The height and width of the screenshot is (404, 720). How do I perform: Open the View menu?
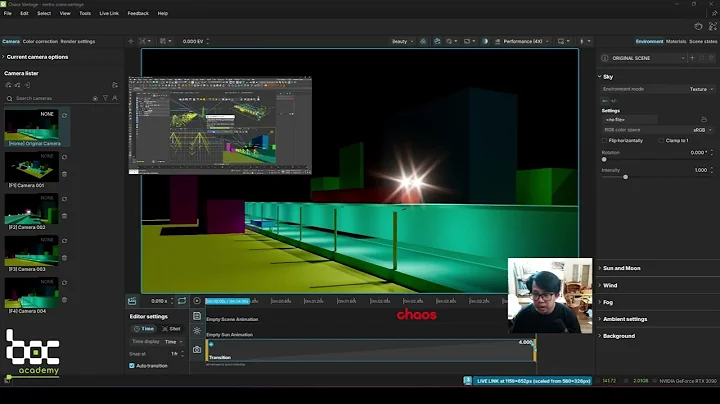click(65, 13)
